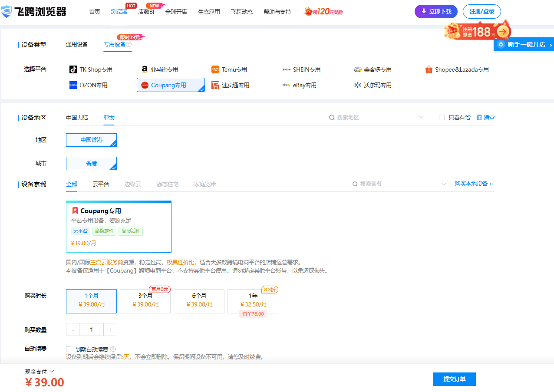Select the 1年 purchase duration
This screenshot has width=554, height=392.
(x=253, y=301)
